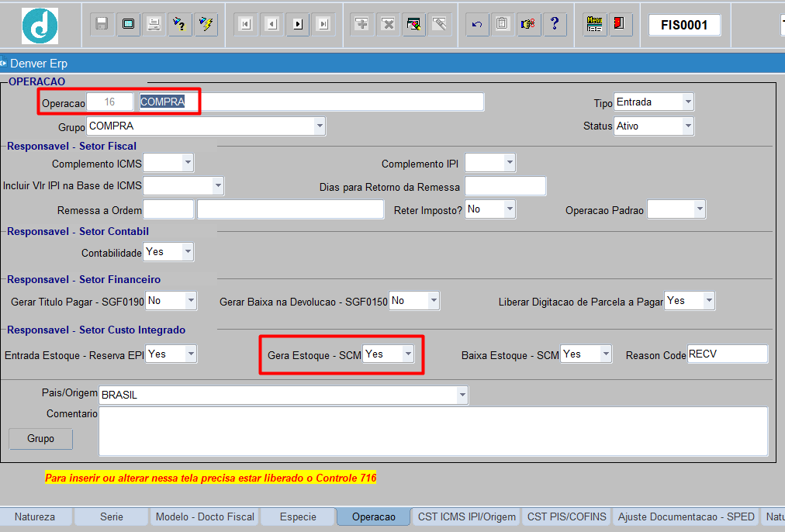Expand the Gera Estoque - SCM dropdown
785x532 pixels.
click(388, 354)
